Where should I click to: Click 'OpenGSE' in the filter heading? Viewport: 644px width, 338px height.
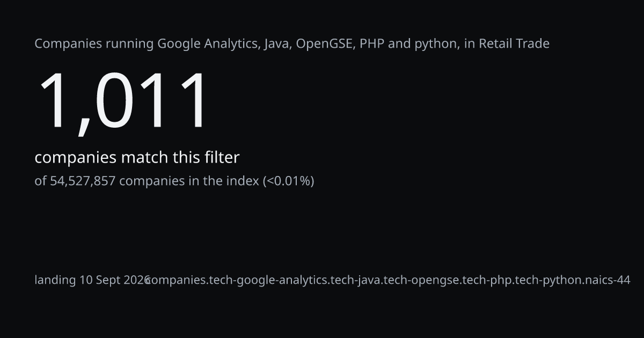click(x=324, y=43)
